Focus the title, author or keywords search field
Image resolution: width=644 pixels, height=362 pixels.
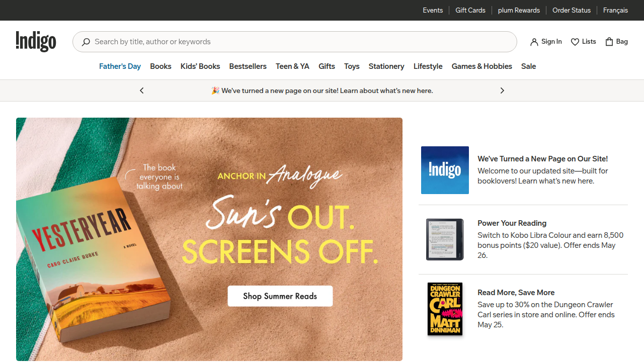(295, 42)
